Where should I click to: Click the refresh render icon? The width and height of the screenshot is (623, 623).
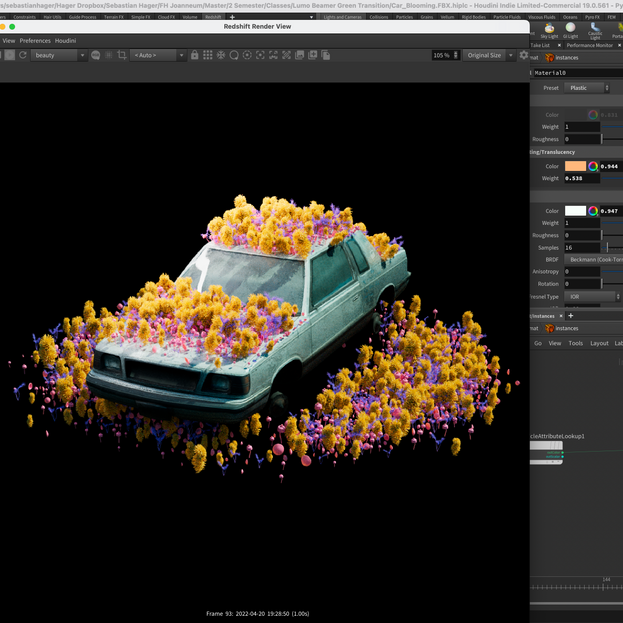[23, 55]
